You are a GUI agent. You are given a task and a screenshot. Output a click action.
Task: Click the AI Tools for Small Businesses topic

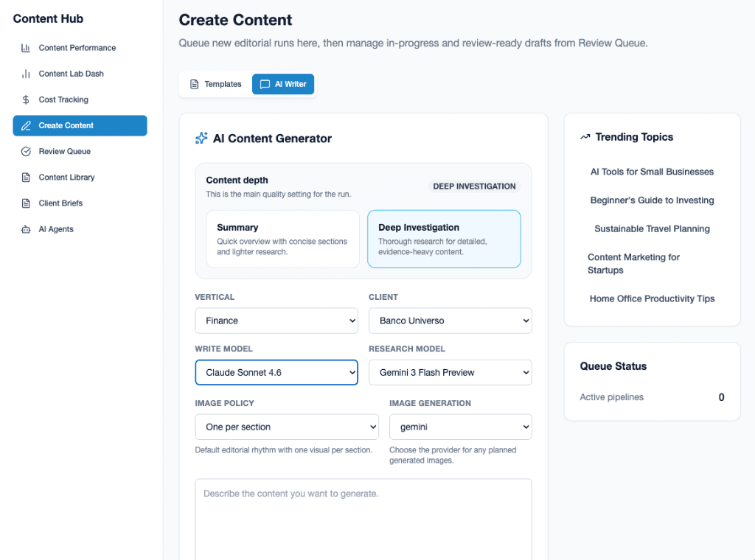(x=652, y=172)
